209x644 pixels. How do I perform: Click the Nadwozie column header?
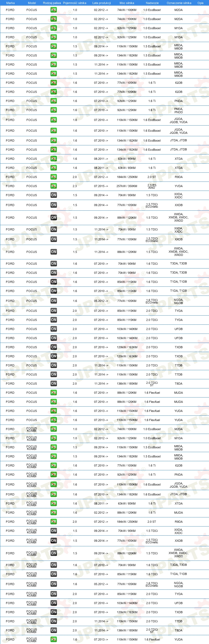[x=152, y=3]
